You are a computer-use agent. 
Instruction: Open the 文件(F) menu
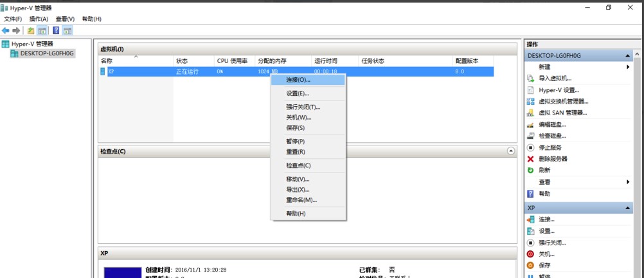pyautogui.click(x=13, y=19)
